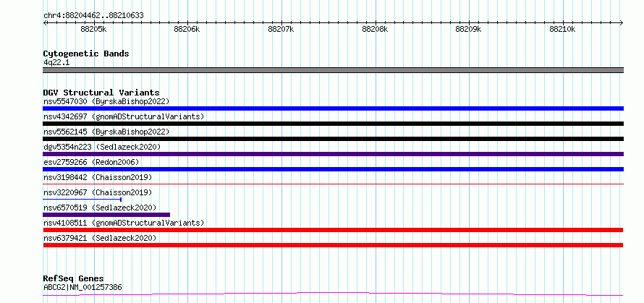
Task: Click the 88210k ruler tick label
Action: [x=562, y=29]
